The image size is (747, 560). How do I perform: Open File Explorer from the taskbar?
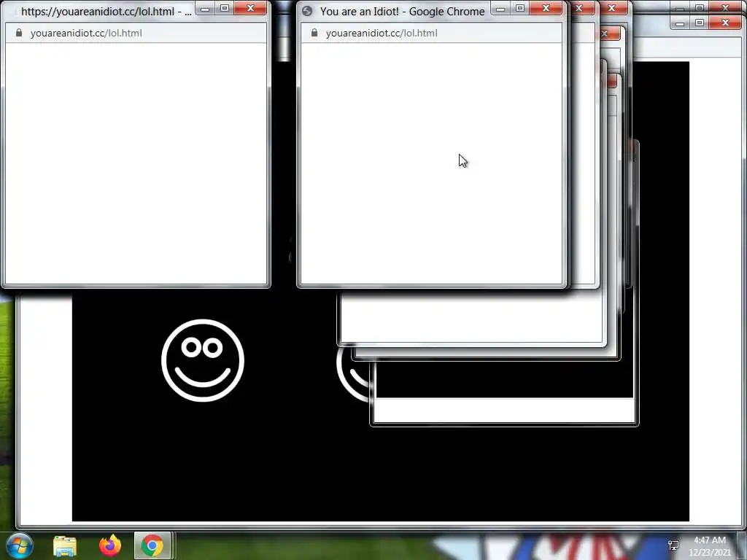tap(65, 545)
